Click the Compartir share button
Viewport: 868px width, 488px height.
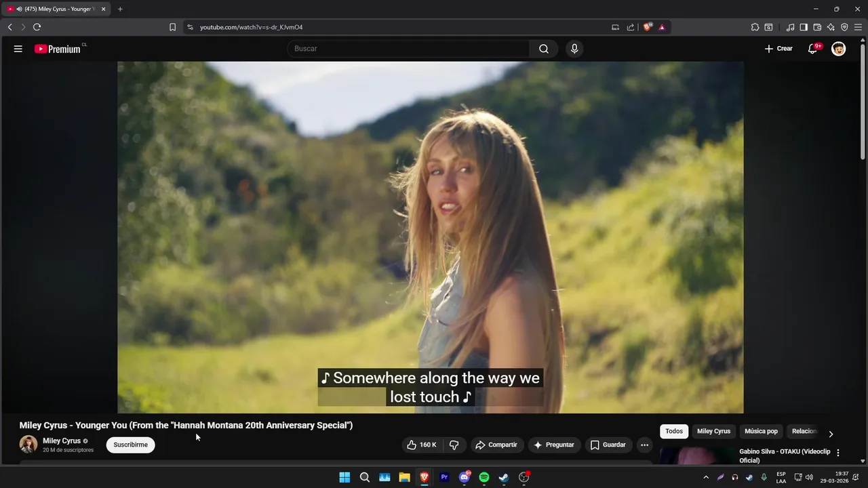coord(496,445)
